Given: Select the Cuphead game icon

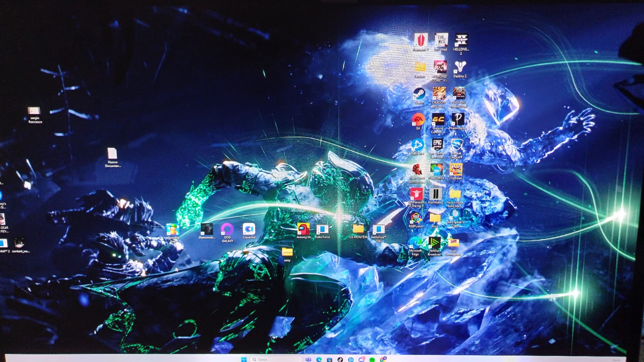Looking at the screenshot, I should point(456,170).
